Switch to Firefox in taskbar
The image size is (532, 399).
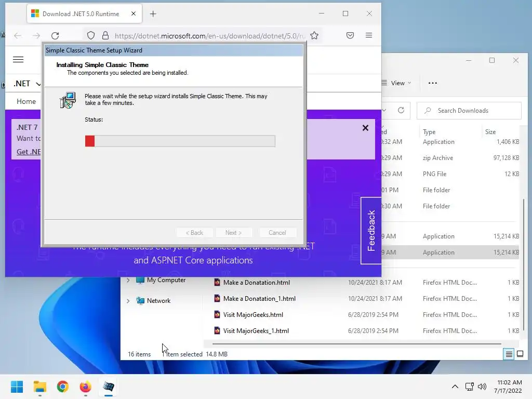(x=86, y=387)
